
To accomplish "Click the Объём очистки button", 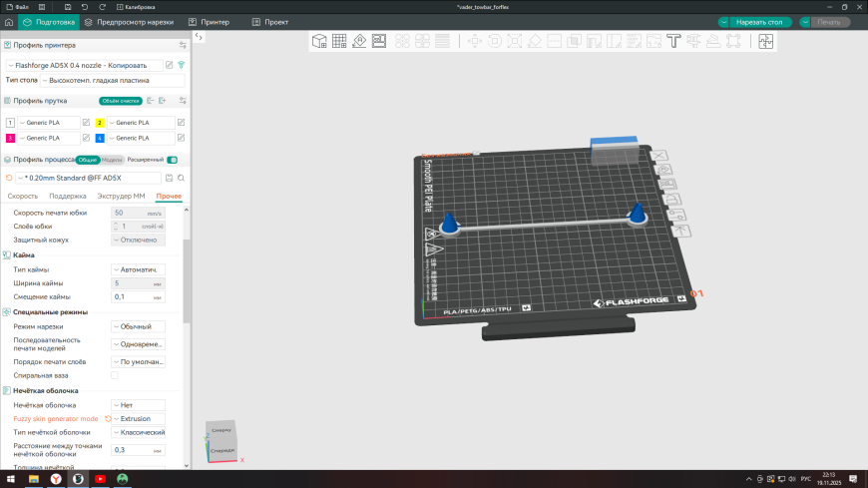I will pos(120,101).
